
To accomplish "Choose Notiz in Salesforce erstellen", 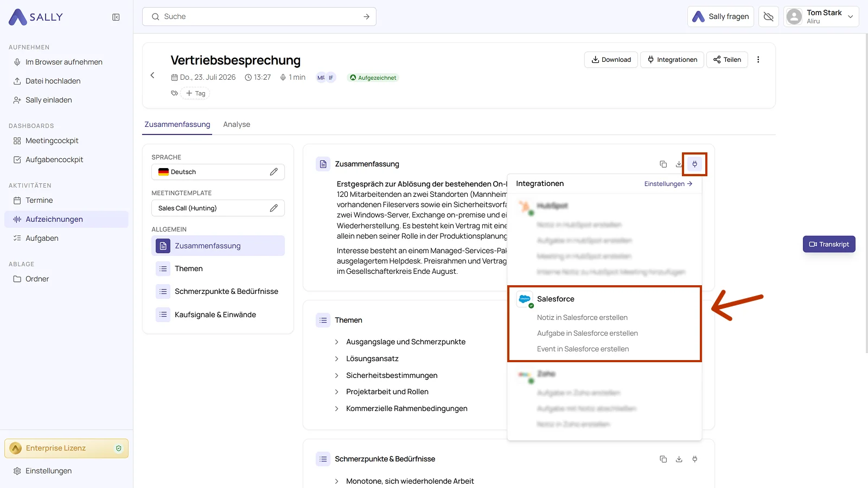I will click(582, 318).
